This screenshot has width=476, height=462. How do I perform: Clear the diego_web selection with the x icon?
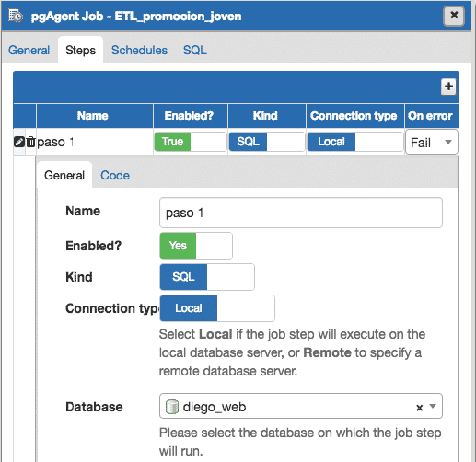coord(419,408)
